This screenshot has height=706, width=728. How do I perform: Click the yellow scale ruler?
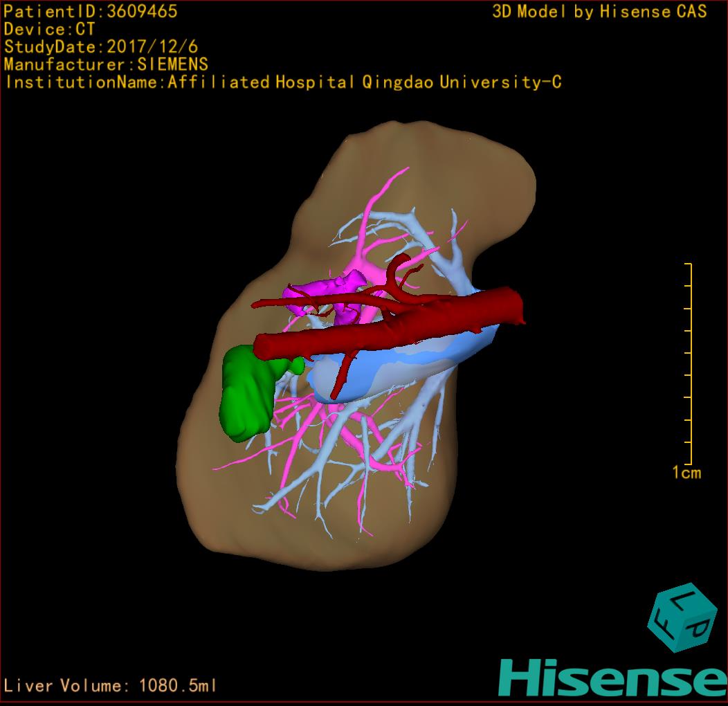click(689, 363)
